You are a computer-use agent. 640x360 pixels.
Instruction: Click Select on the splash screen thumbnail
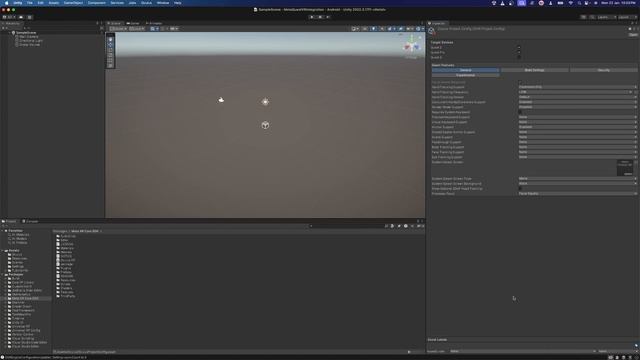coord(628,174)
